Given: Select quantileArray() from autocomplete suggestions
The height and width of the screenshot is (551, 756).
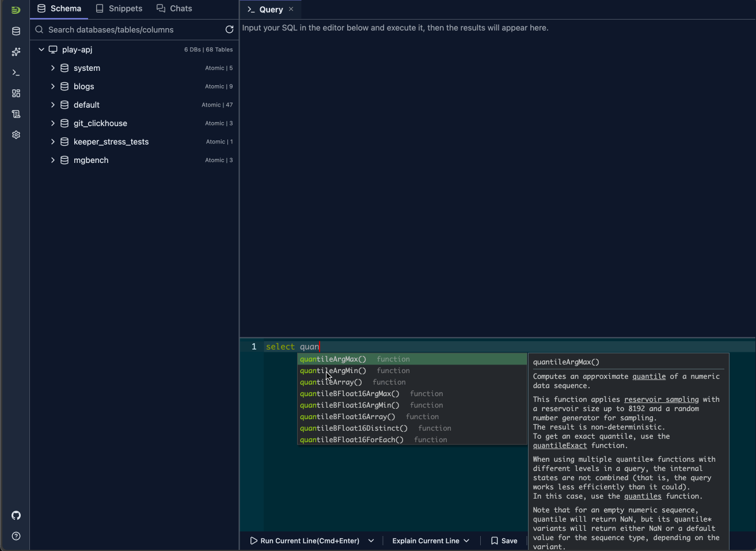Looking at the screenshot, I should (x=331, y=382).
